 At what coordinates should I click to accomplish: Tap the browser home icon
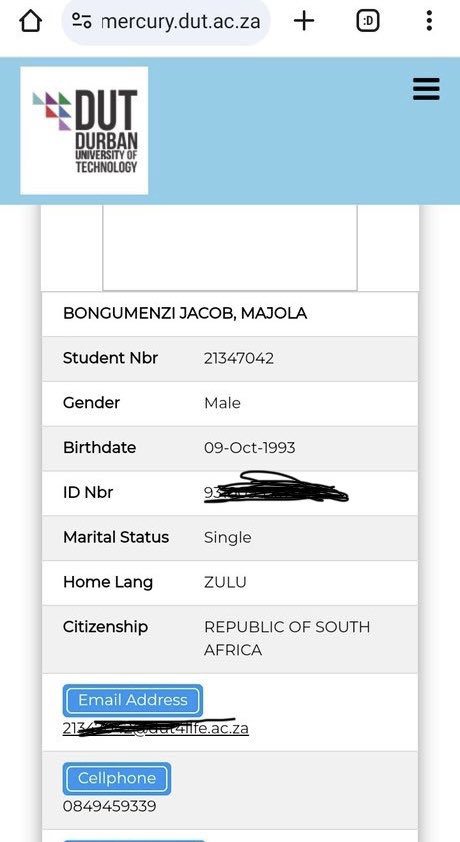(30, 21)
